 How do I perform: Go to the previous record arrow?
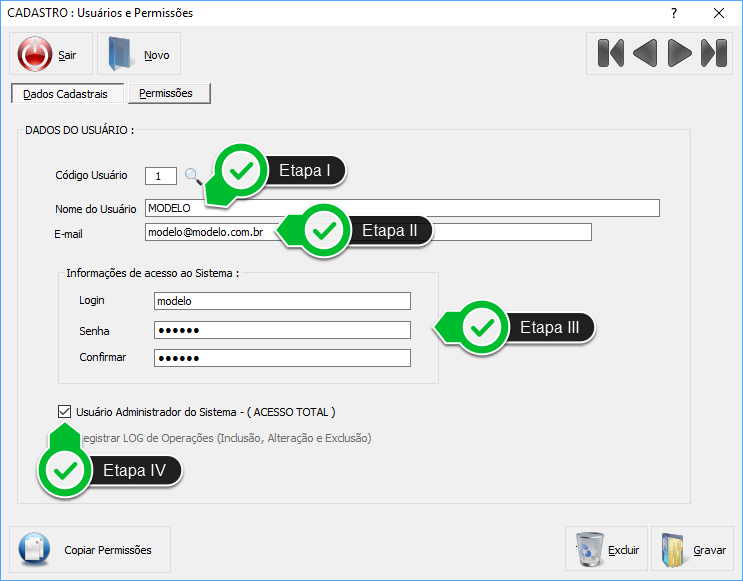click(645, 53)
